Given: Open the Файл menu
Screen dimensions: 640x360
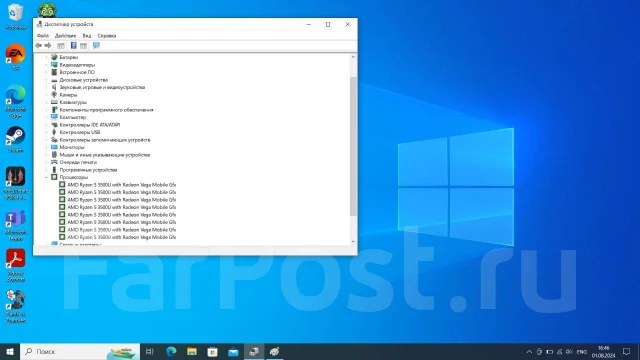Looking at the screenshot, I should click(43, 36).
